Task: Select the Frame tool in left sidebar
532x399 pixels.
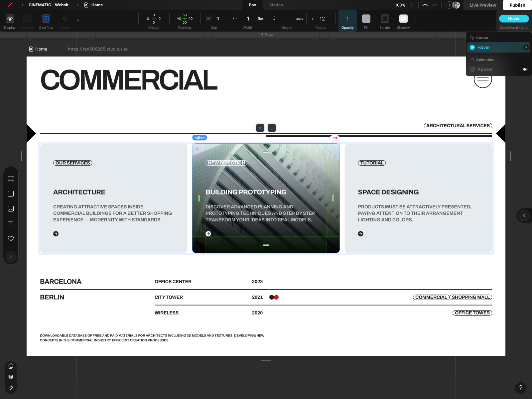Action: coord(11,179)
